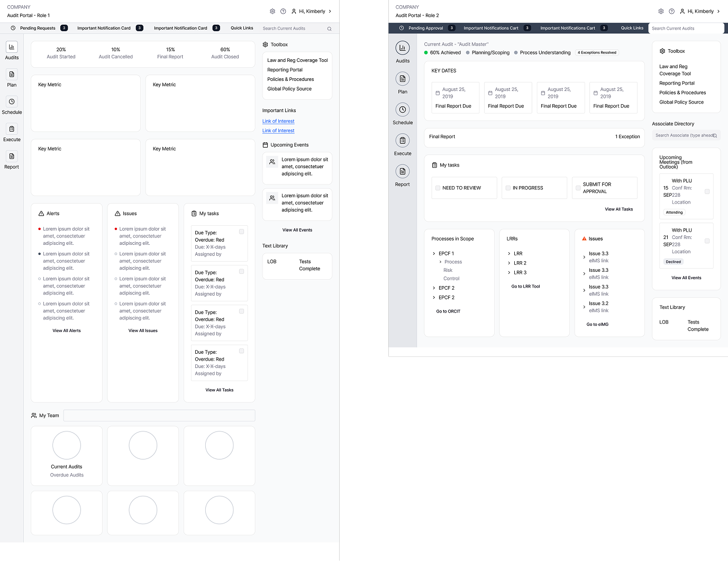Image resolution: width=728 pixels, height=561 pixels.
Task: Expand the Issue 3.2 chevron
Action: pyautogui.click(x=584, y=307)
